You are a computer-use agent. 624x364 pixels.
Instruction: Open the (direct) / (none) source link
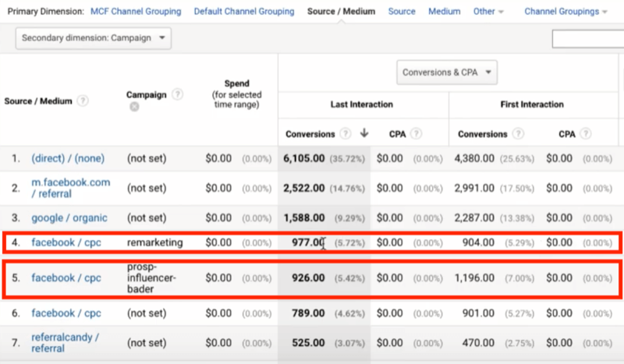pyautogui.click(x=67, y=158)
